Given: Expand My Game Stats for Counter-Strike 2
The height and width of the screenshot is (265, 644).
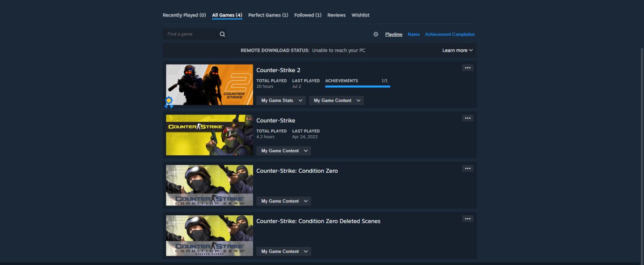Looking at the screenshot, I should click(281, 100).
